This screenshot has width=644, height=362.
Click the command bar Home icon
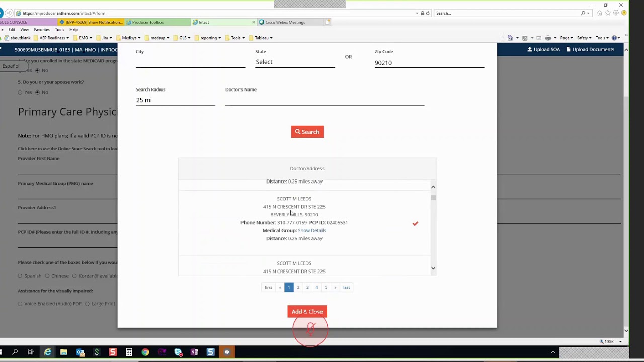click(x=510, y=38)
